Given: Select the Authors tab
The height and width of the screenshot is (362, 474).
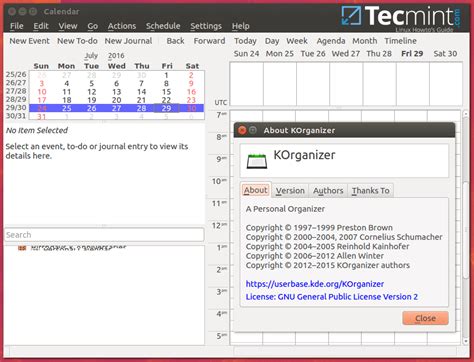Looking at the screenshot, I should point(328,191).
